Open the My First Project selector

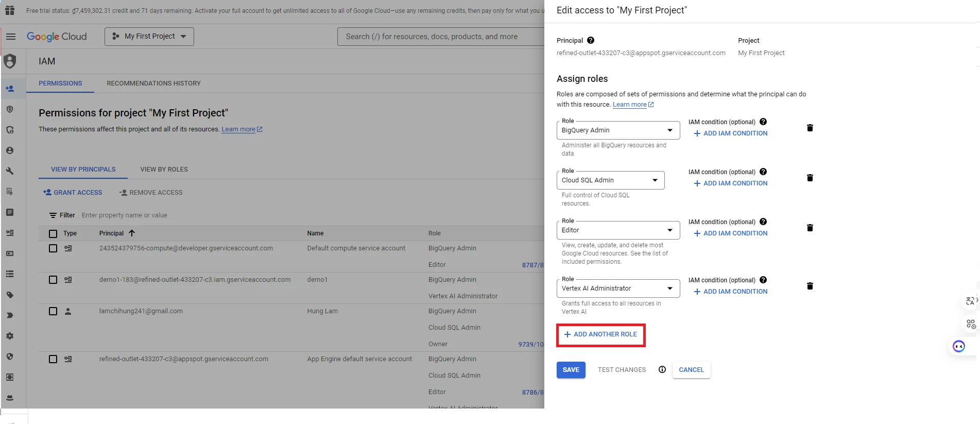149,37
